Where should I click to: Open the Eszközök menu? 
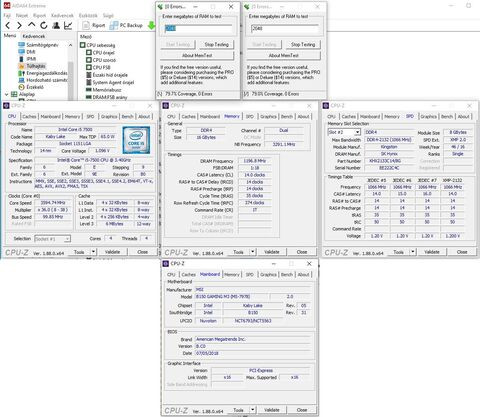[88, 15]
